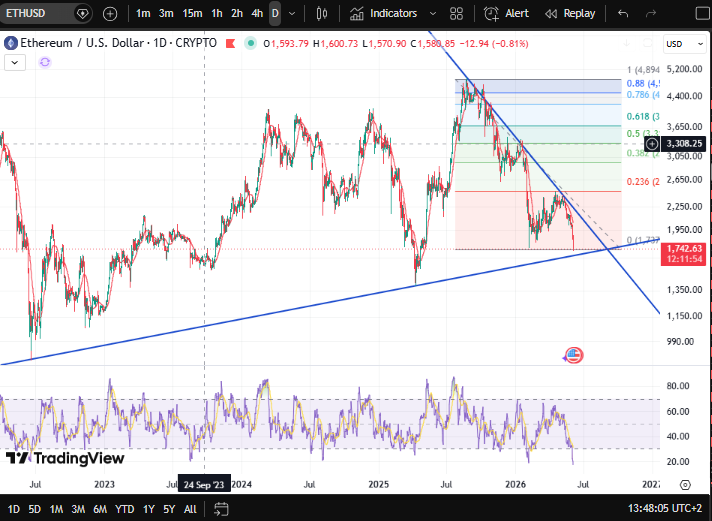The image size is (712, 521).
Task: Click the diamond badge beside ETHUSD
Action: [x=82, y=14]
